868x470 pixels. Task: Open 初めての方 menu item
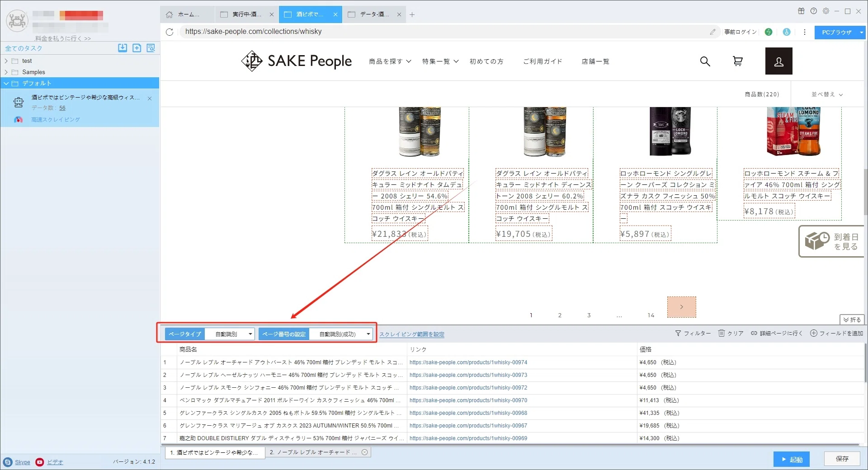pyautogui.click(x=486, y=61)
